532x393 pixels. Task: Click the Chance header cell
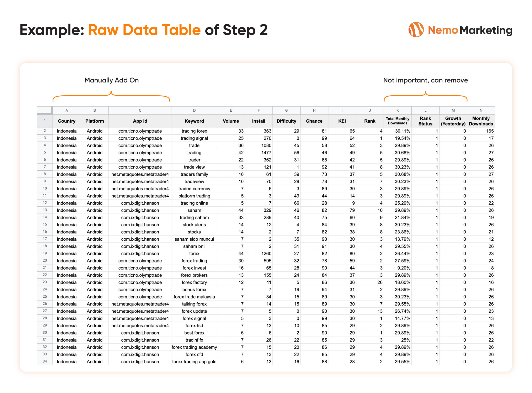(x=314, y=121)
